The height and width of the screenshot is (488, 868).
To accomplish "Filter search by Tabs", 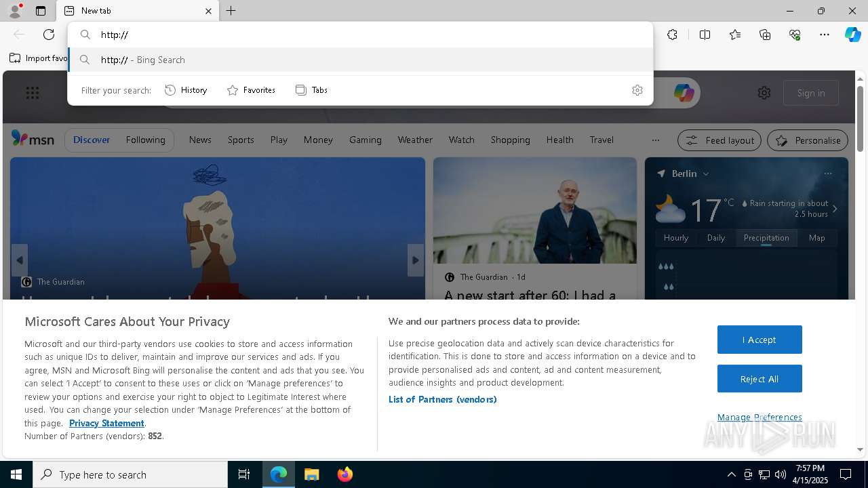I will coord(311,90).
